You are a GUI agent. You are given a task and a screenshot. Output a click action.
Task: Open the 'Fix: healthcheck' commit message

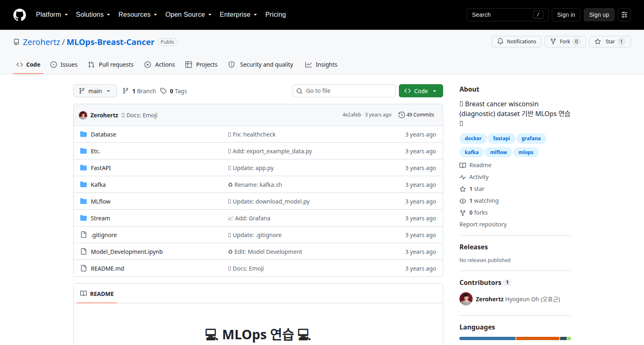252,134
